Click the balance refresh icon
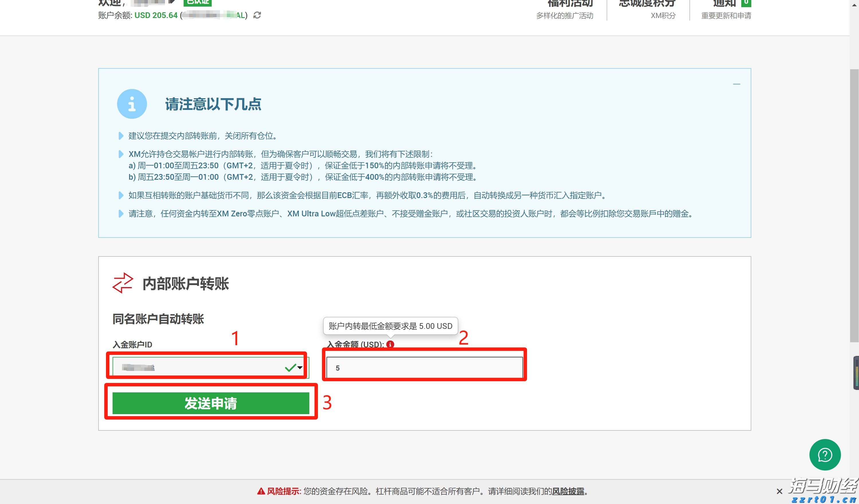 pyautogui.click(x=257, y=15)
